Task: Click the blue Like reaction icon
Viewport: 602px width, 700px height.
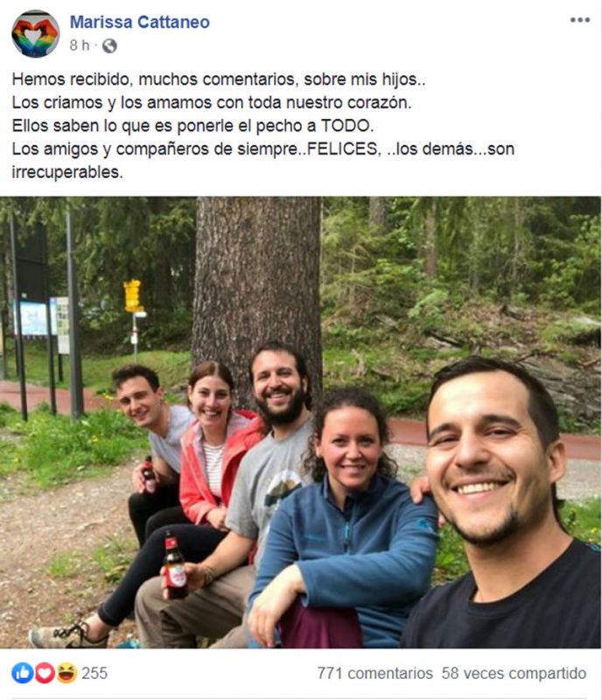Action: coord(23,673)
